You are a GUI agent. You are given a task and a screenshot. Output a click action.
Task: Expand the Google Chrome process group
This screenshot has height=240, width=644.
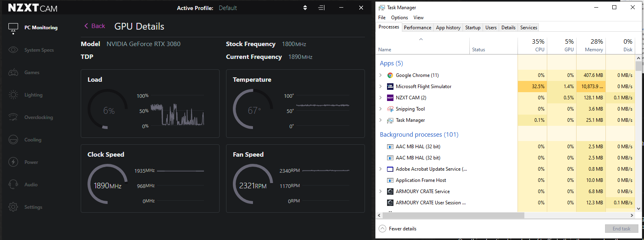381,75
